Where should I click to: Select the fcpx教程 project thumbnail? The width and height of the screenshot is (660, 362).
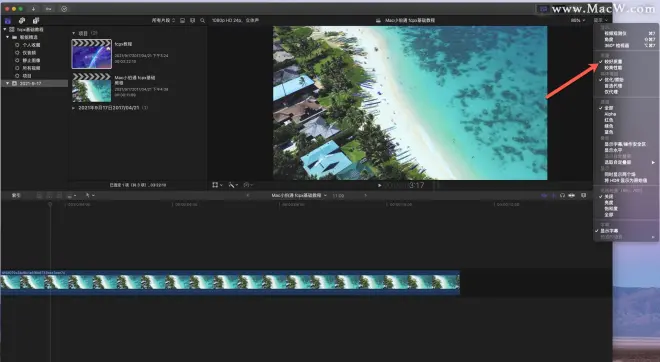pos(92,54)
